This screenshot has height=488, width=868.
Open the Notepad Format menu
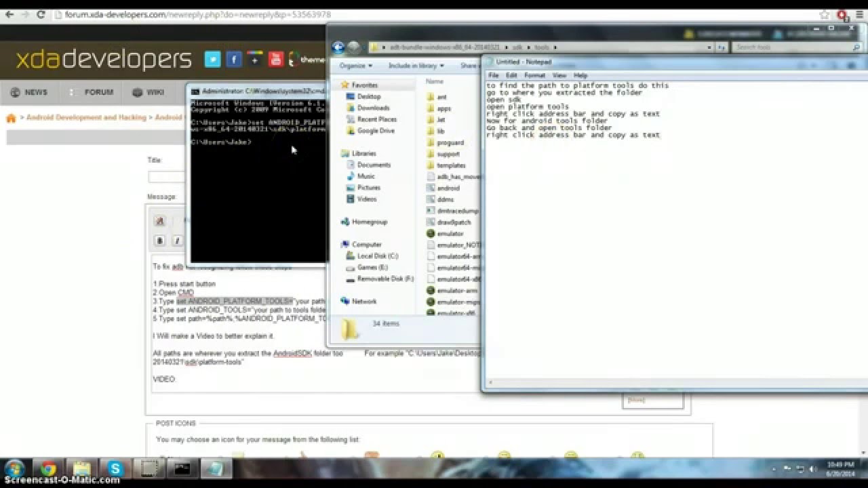534,75
